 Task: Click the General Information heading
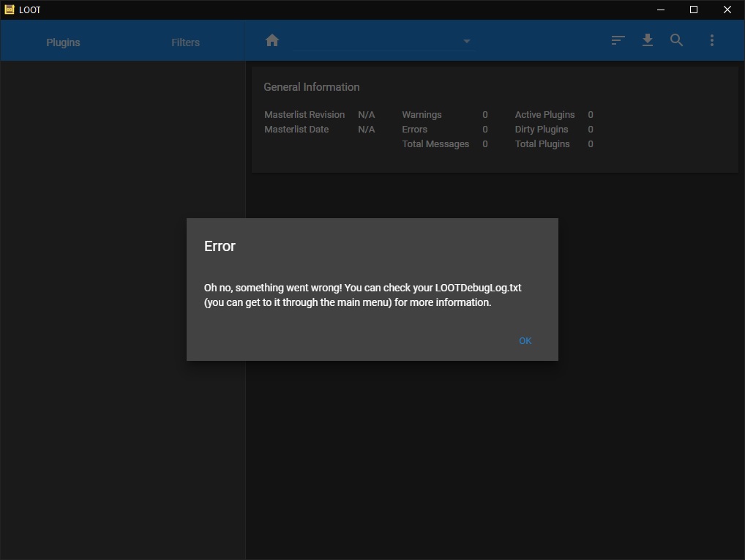tap(311, 86)
